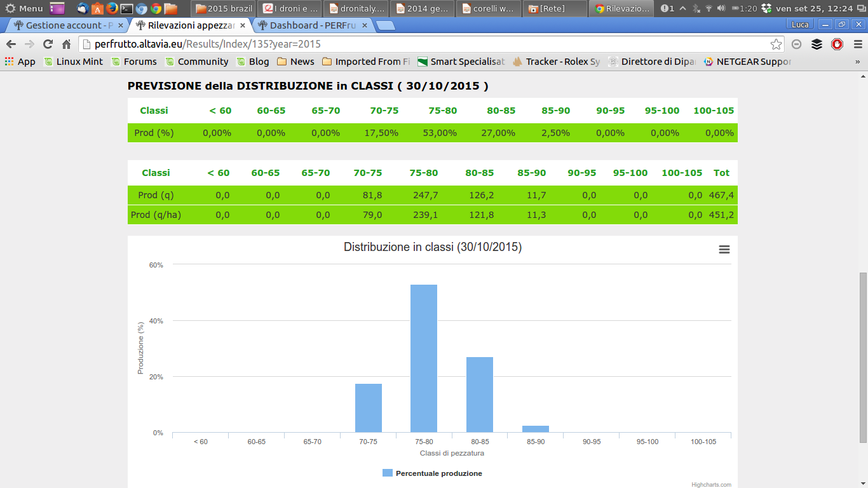868x488 pixels.
Task: Open the 'Forums' bookmark
Action: 134,62
